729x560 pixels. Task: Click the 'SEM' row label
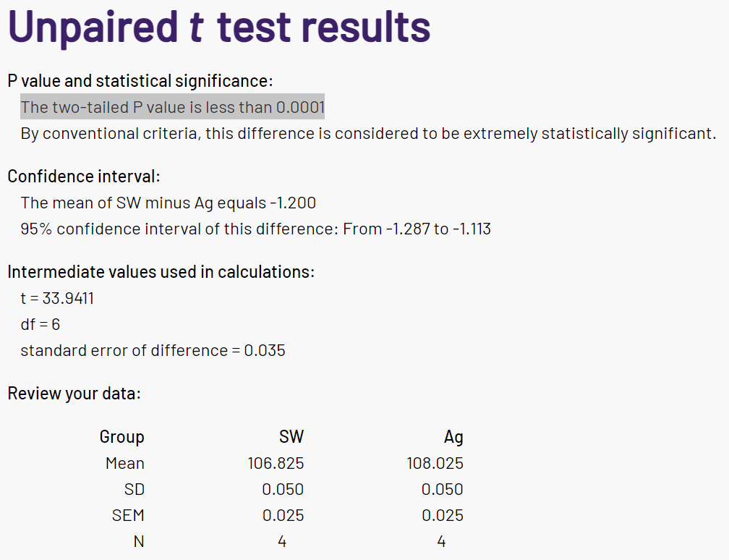128,515
